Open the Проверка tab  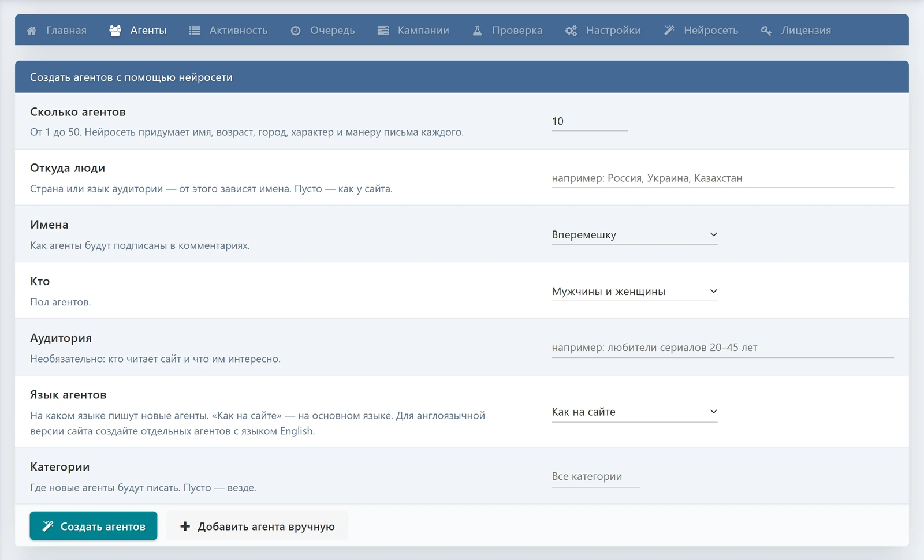pos(508,30)
